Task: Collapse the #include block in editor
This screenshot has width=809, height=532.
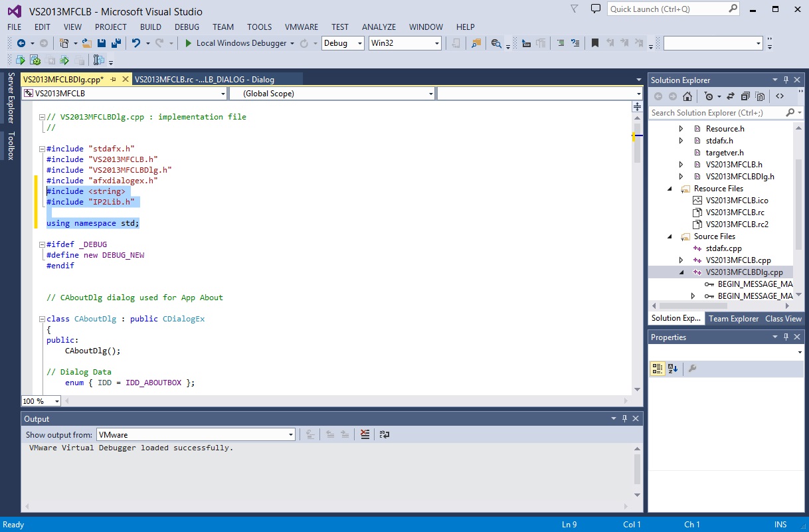Action: 42,149
